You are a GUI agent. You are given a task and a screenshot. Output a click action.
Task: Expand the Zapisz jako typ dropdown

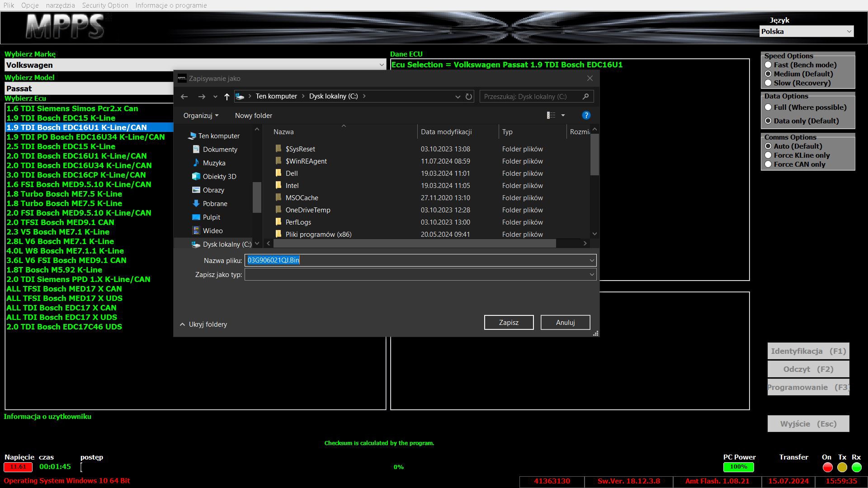click(x=591, y=275)
